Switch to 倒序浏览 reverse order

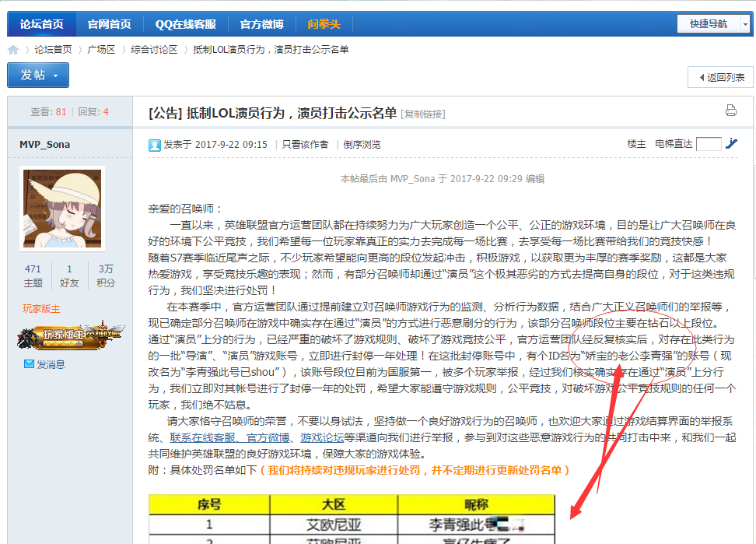point(362,145)
